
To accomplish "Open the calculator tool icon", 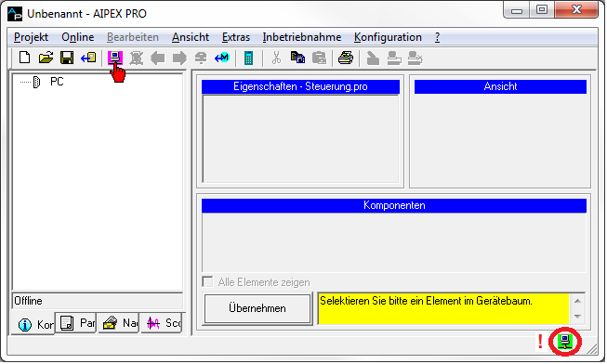I will pyautogui.click(x=248, y=58).
